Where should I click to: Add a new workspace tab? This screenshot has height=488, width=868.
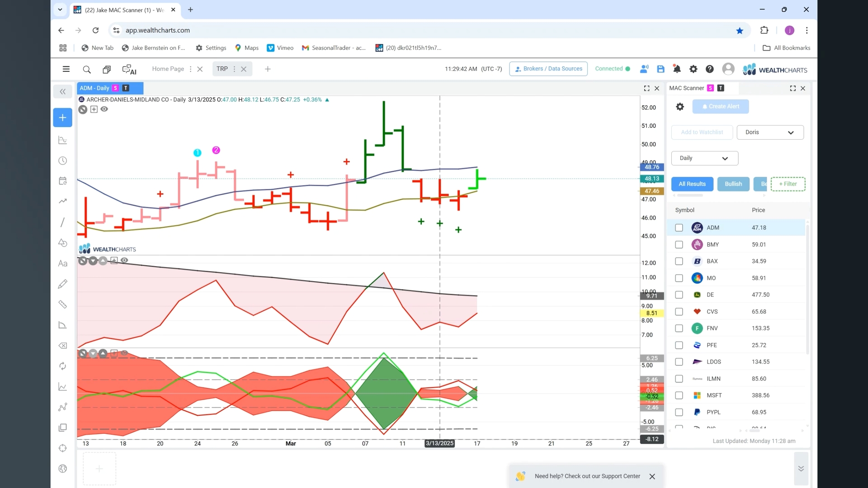pyautogui.click(x=268, y=69)
